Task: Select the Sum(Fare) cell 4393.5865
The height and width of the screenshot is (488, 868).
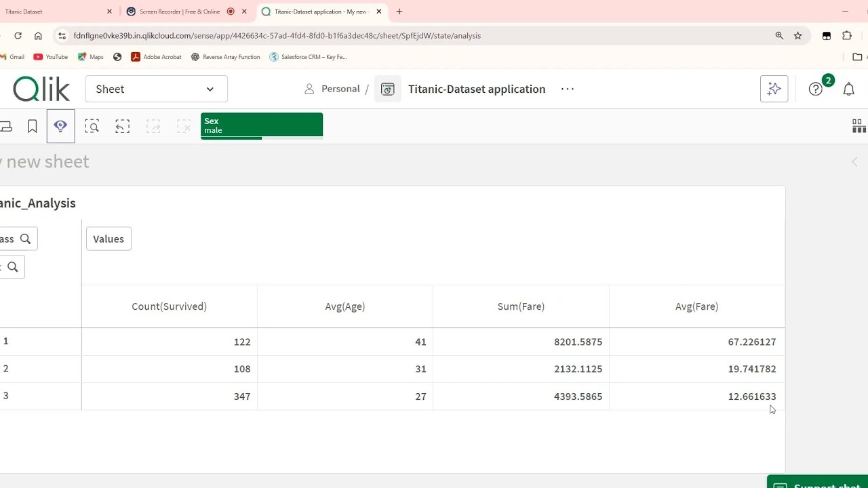Action: point(521,396)
